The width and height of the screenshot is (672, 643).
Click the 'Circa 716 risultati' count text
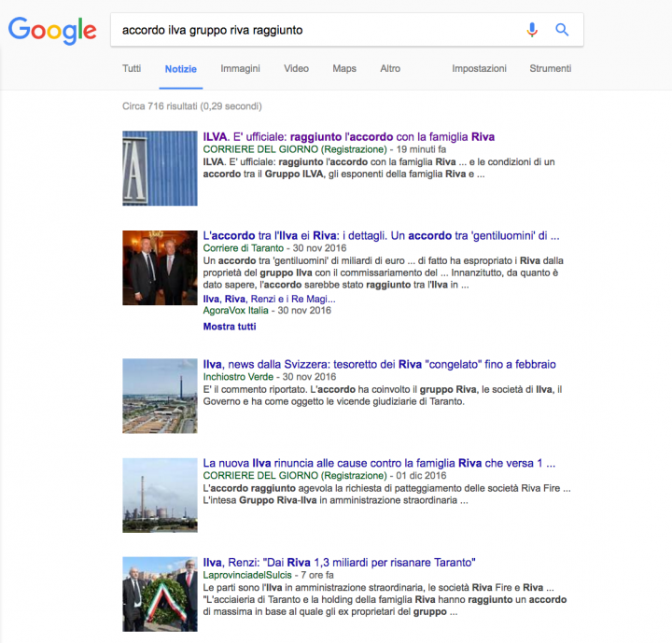pos(192,106)
